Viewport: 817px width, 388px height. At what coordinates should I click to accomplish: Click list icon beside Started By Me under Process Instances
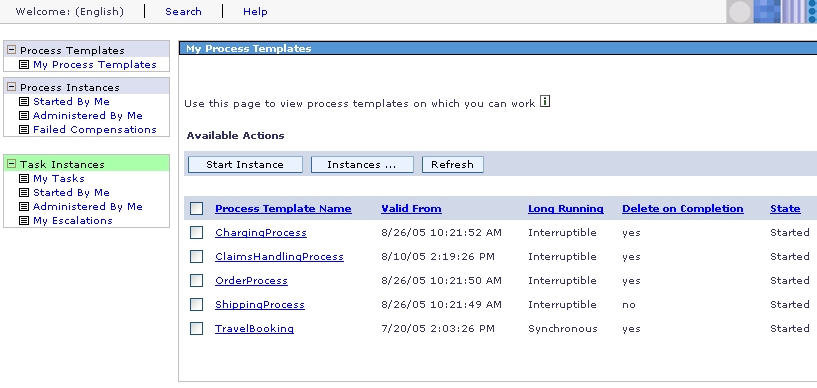[24, 102]
